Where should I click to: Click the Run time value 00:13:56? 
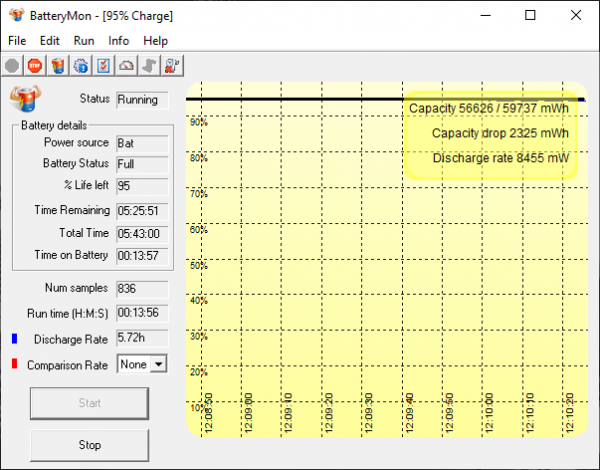tap(142, 313)
